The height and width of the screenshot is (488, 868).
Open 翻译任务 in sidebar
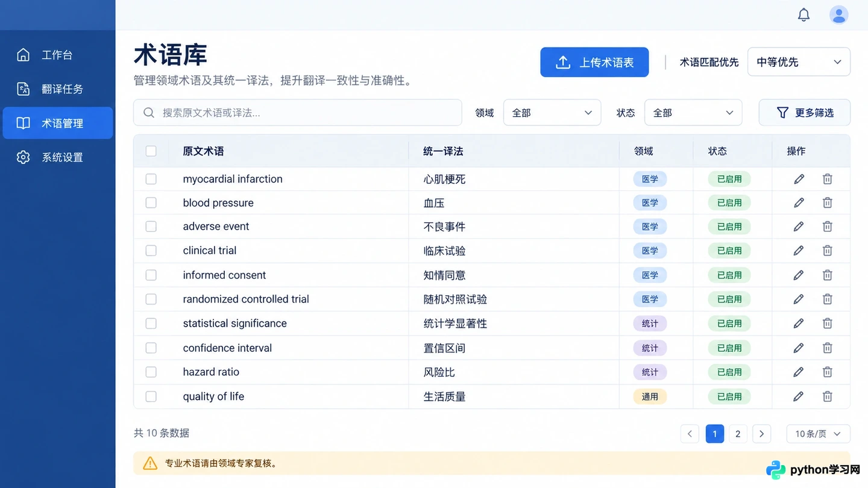[58, 89]
